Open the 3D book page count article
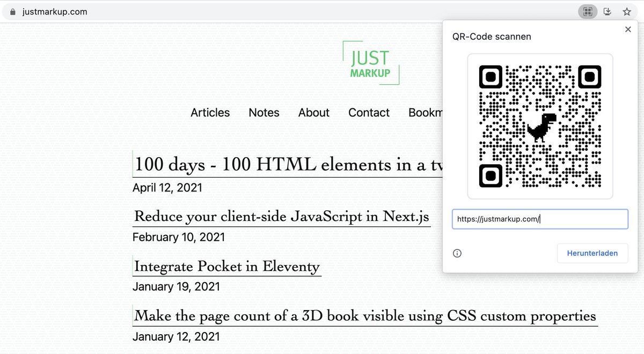644x354 pixels. click(x=365, y=315)
